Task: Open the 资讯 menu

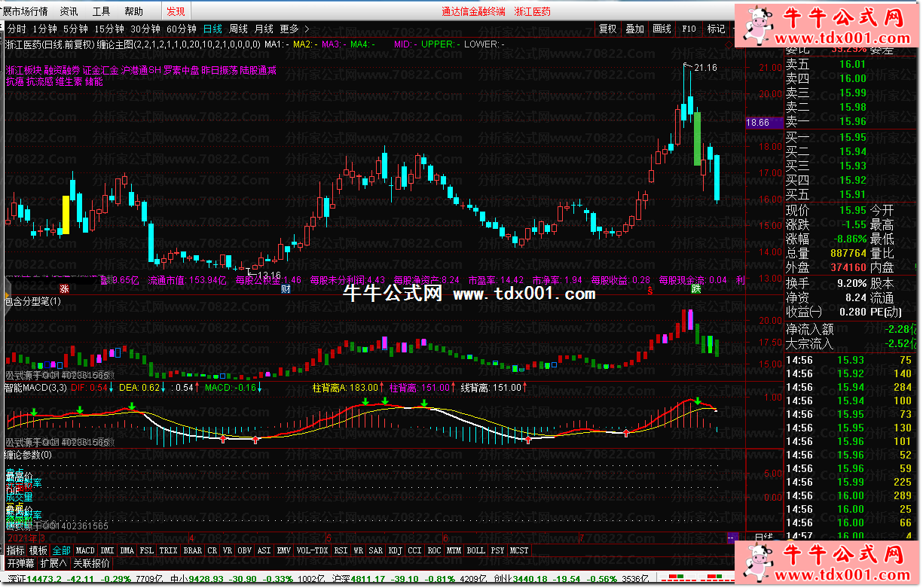Action: (69, 11)
